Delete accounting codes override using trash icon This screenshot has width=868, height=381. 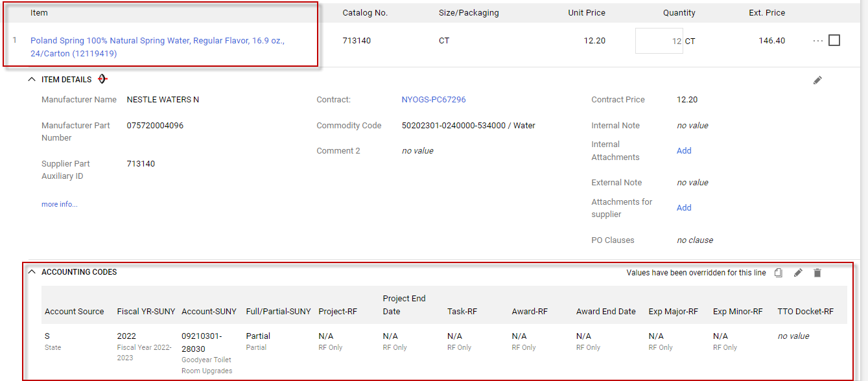pos(817,273)
